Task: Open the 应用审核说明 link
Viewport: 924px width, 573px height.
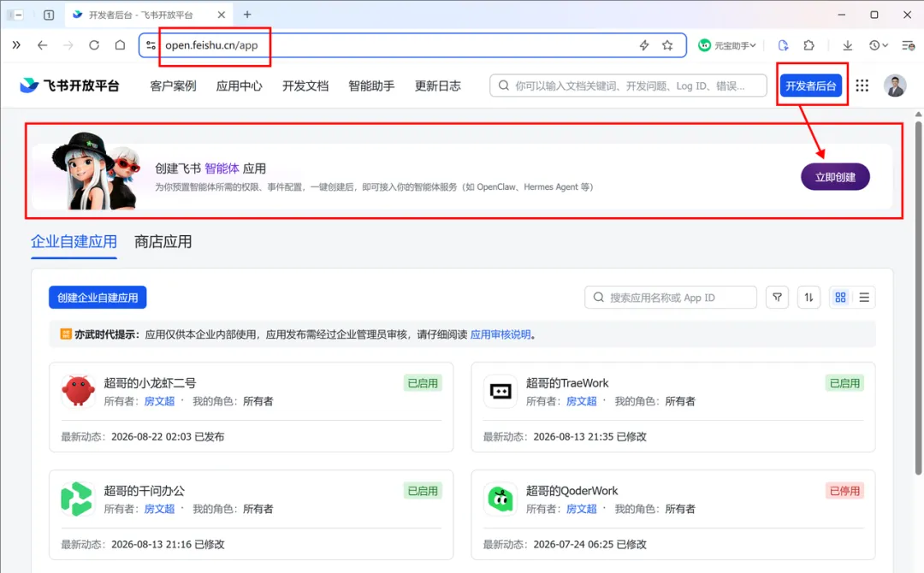Action: point(500,334)
